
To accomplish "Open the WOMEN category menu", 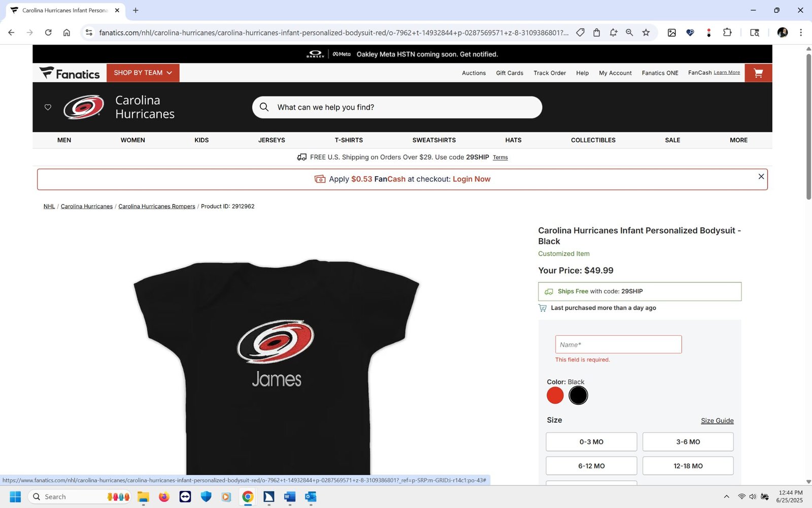I will coord(133,140).
